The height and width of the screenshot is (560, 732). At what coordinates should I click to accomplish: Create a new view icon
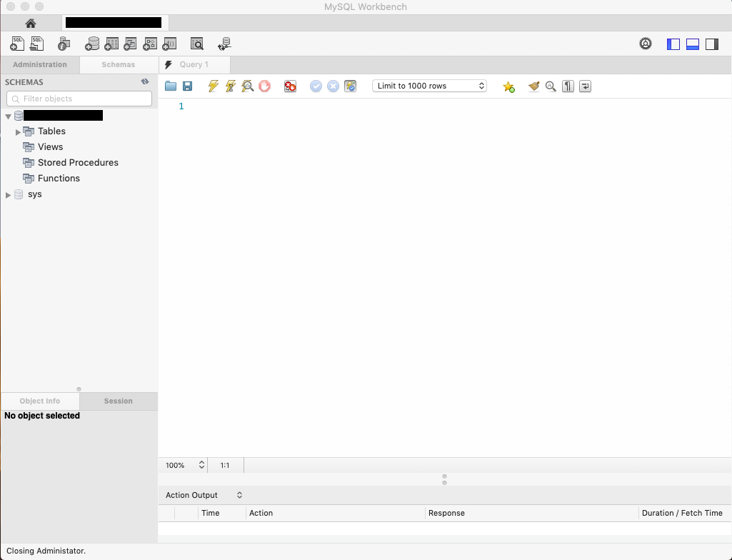130,44
